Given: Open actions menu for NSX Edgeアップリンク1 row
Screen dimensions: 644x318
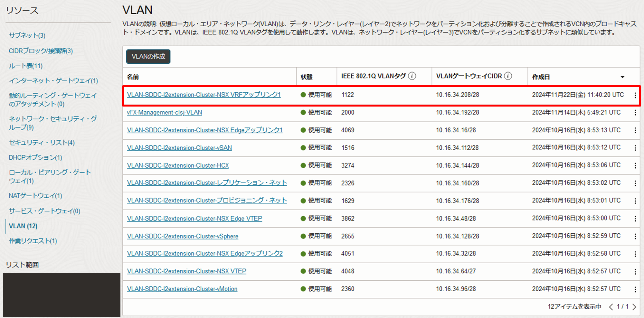Looking at the screenshot, I should coord(635,130).
